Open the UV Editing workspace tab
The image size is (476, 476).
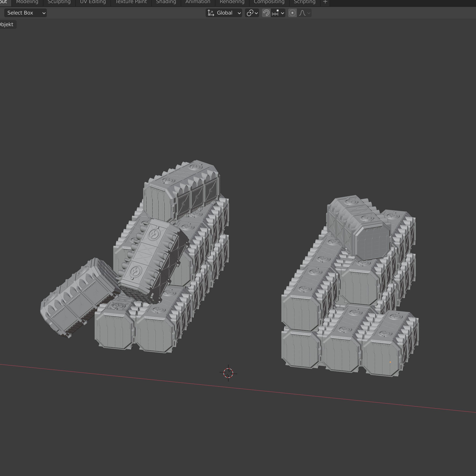[x=93, y=2]
